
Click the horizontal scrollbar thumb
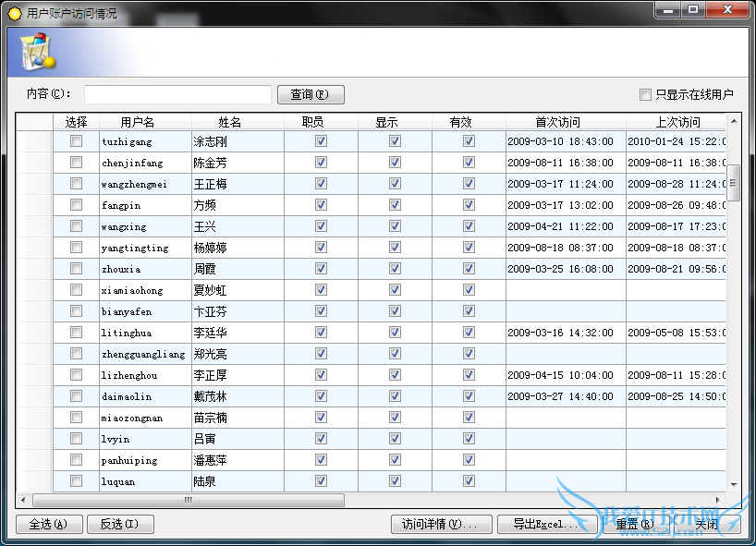point(189,500)
